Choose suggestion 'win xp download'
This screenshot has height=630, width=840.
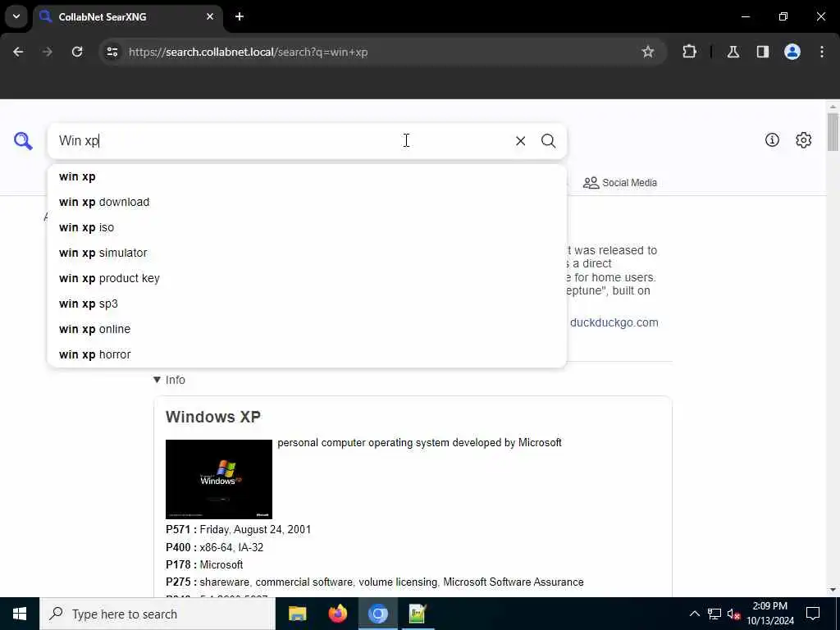[x=307, y=202]
